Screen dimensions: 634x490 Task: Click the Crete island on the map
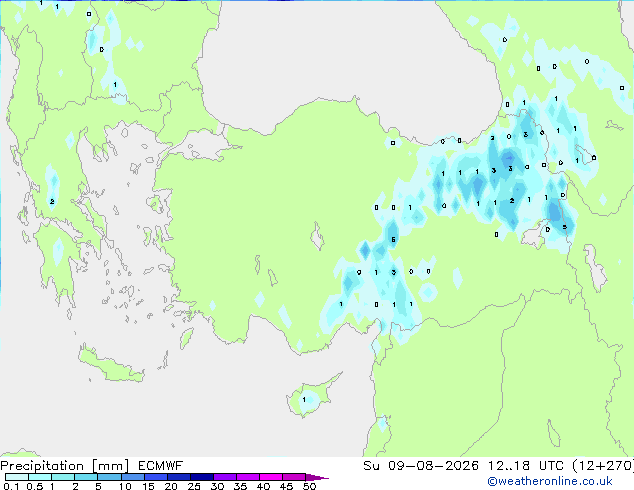click(111, 364)
